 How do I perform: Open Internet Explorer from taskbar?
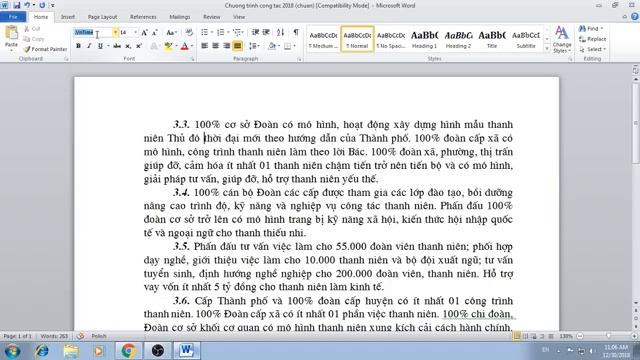(x=42, y=351)
